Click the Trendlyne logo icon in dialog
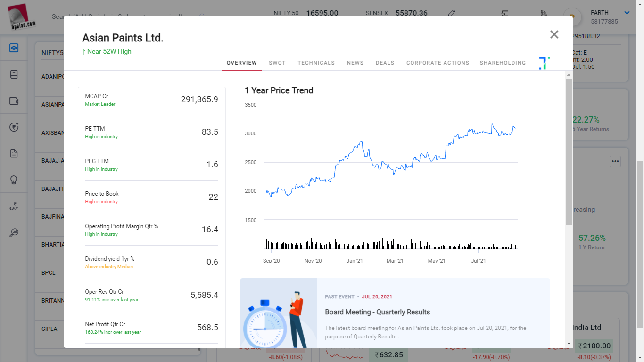Viewport: 644px width, 362px height. tap(545, 63)
